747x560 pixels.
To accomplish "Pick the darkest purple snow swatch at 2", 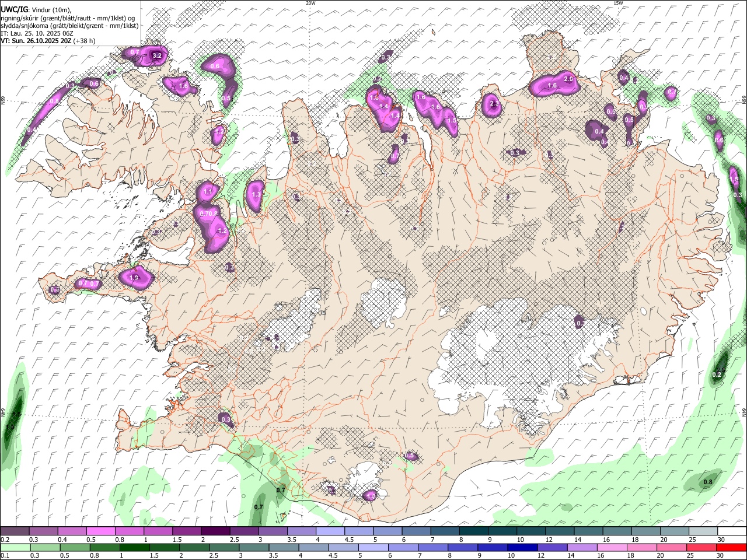I will click(215, 531).
